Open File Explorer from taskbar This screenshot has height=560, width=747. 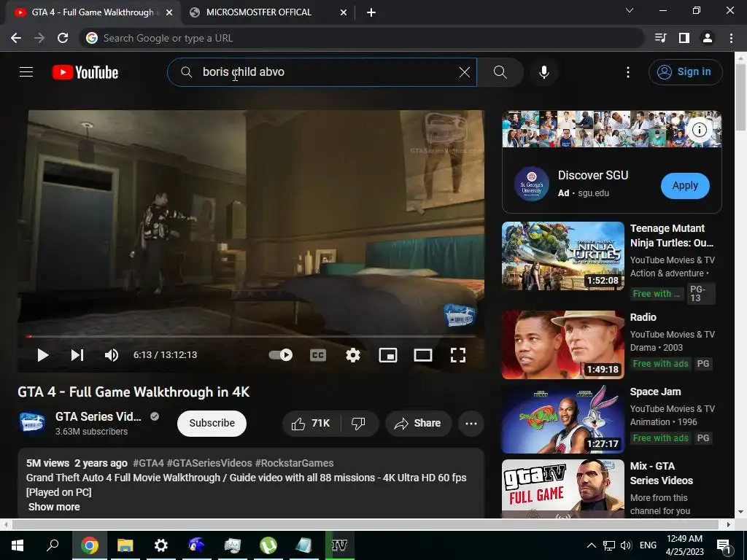pos(125,545)
